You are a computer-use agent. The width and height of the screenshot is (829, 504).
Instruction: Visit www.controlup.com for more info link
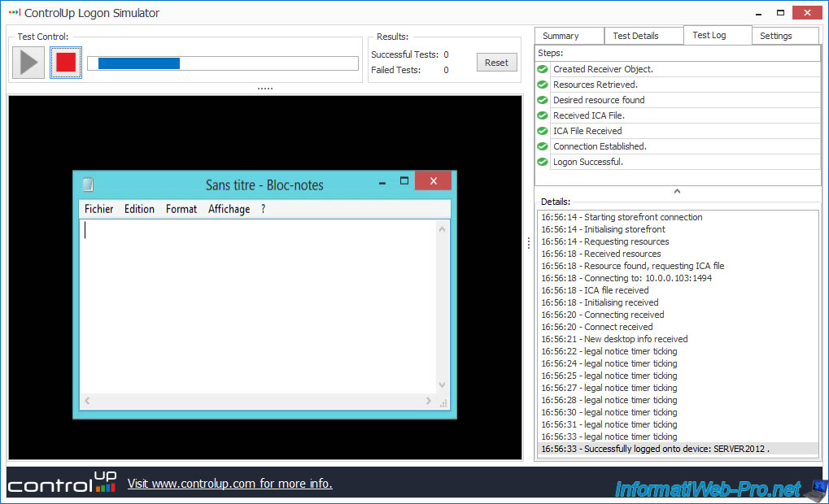230,484
